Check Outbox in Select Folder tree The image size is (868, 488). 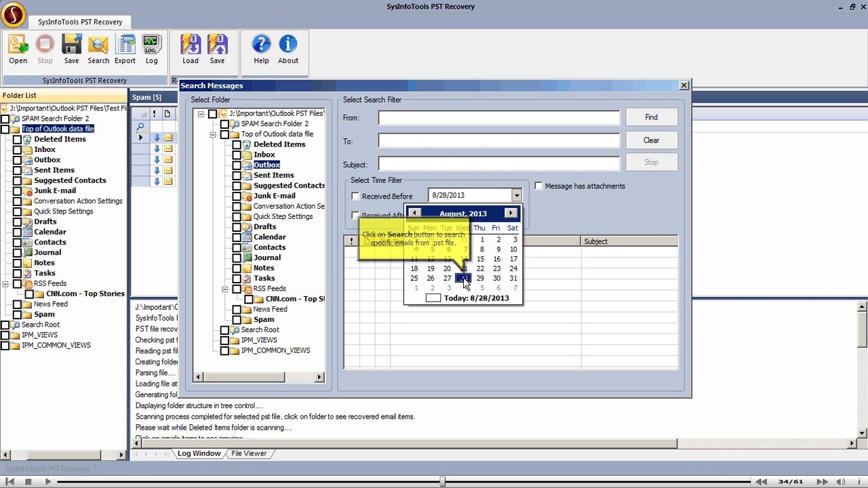(x=237, y=165)
